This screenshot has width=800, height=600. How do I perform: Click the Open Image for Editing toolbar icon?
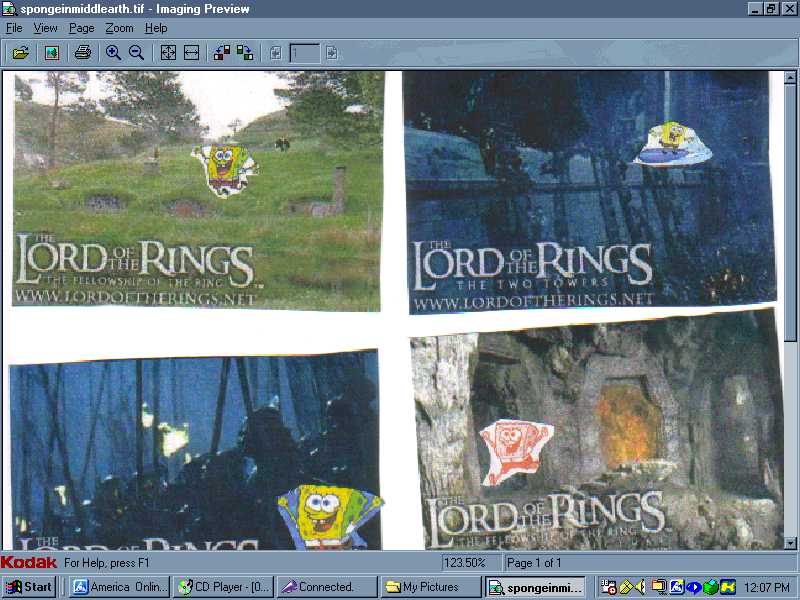click(52, 53)
